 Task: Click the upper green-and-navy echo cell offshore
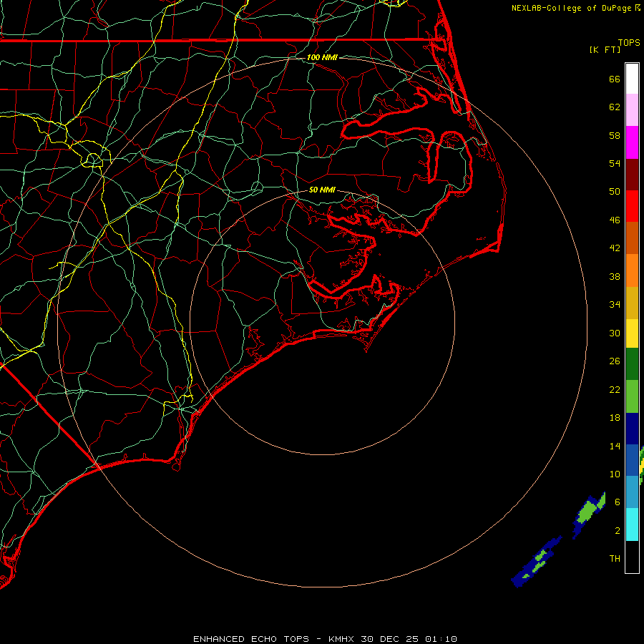pyautogui.click(x=589, y=513)
